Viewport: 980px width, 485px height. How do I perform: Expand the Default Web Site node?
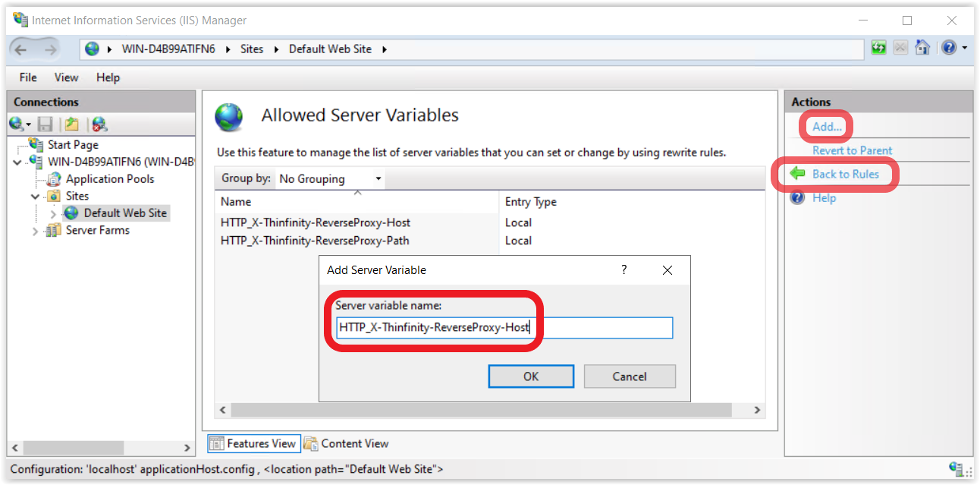point(53,214)
